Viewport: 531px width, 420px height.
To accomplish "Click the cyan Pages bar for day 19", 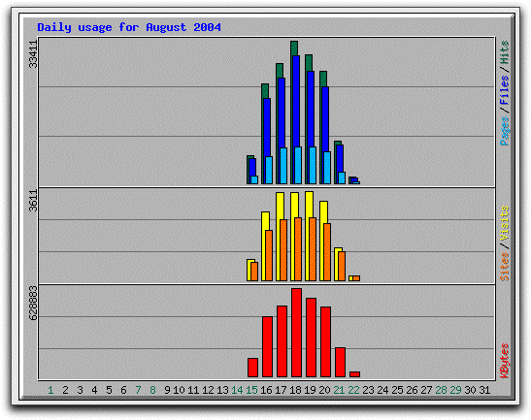I will [x=313, y=166].
